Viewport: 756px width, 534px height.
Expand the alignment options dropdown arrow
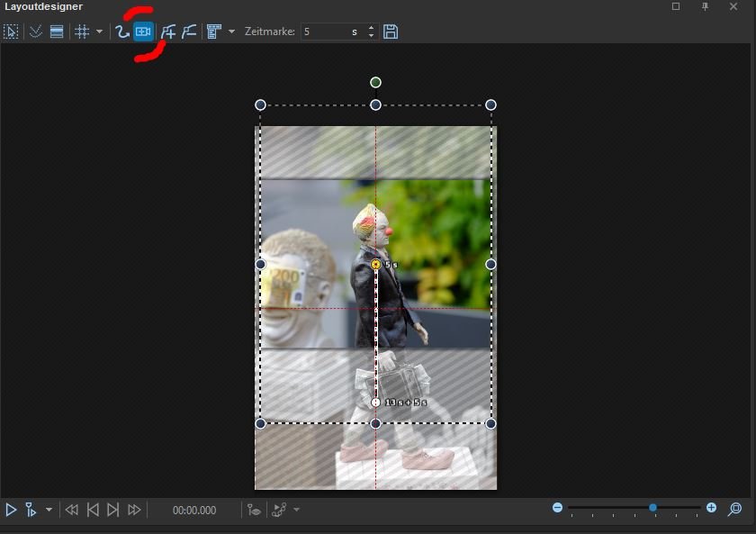coord(231,32)
